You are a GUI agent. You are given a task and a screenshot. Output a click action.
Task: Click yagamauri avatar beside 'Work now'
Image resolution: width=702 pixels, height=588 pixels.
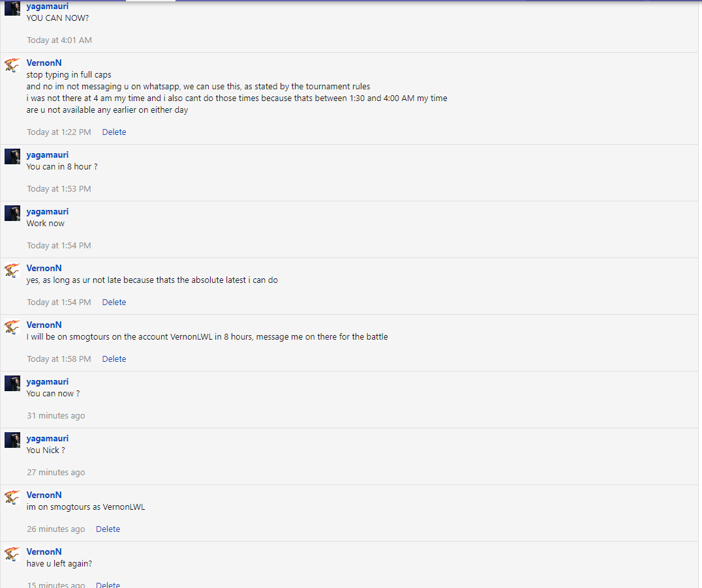tap(12, 213)
